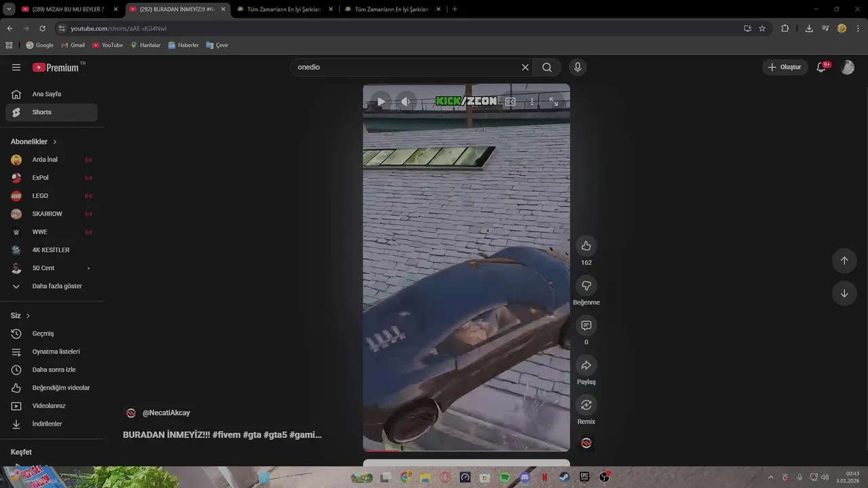Open the Chrome apps grid icon
The width and height of the screenshot is (868, 488).
coord(9,45)
